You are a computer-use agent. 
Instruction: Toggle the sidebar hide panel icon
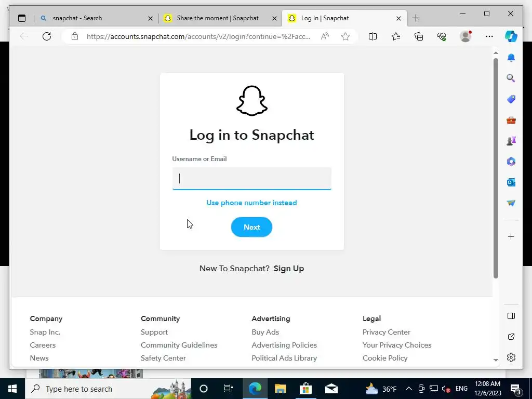pyautogui.click(x=511, y=316)
